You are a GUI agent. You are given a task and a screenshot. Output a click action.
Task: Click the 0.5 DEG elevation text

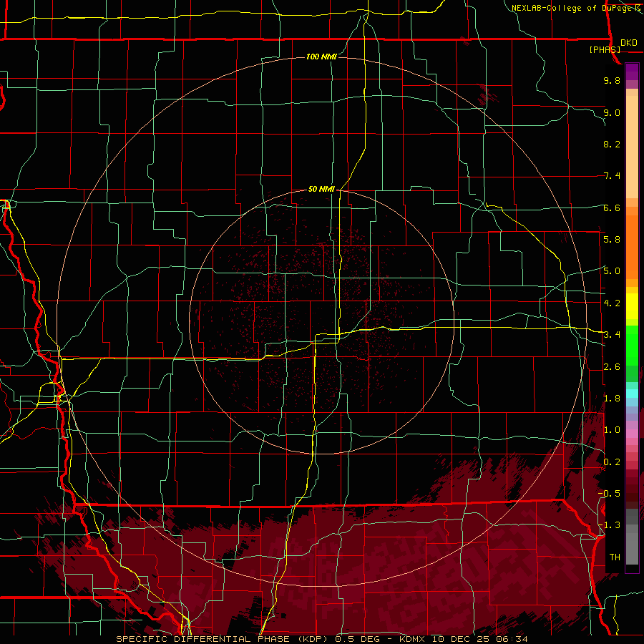pyautogui.click(x=359, y=639)
